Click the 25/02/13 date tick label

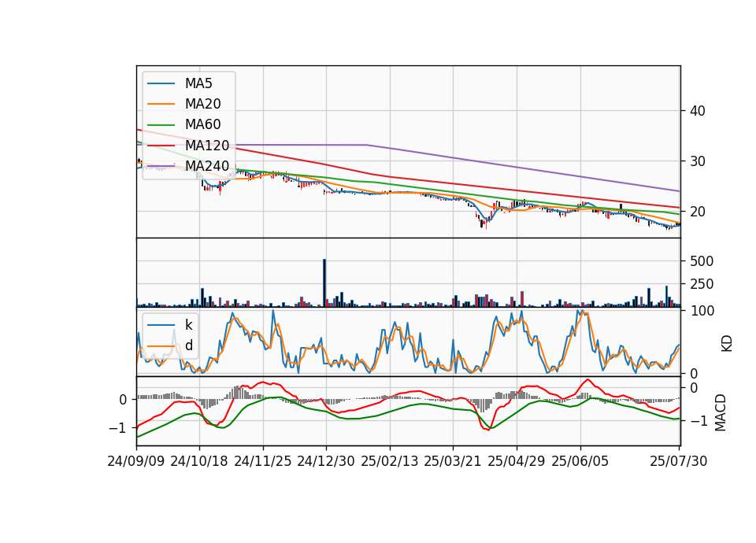pyautogui.click(x=390, y=461)
